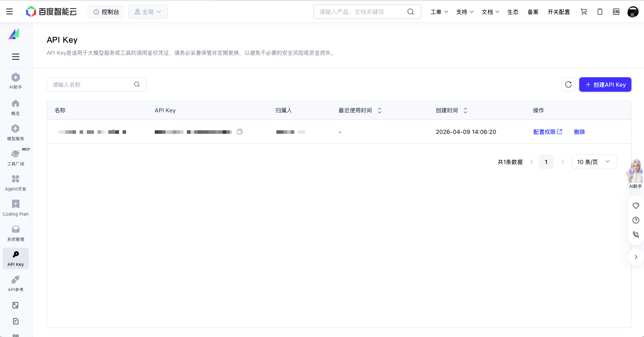Toggle sorting by 最近使用时间 column

click(380, 110)
